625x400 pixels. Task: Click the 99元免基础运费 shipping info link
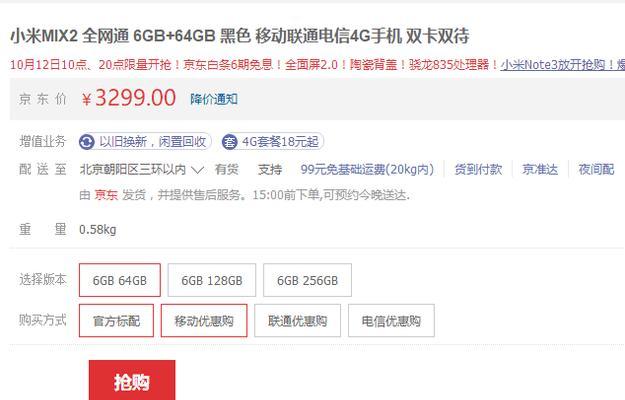pyautogui.click(x=367, y=170)
